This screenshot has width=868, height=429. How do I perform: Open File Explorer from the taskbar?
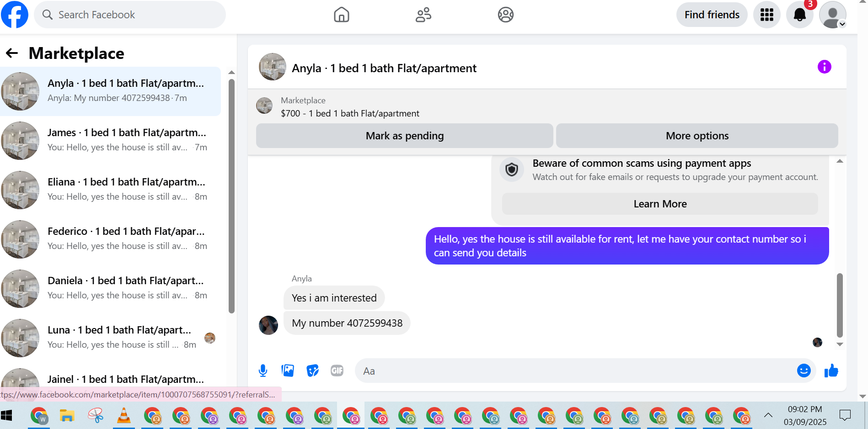tap(67, 416)
